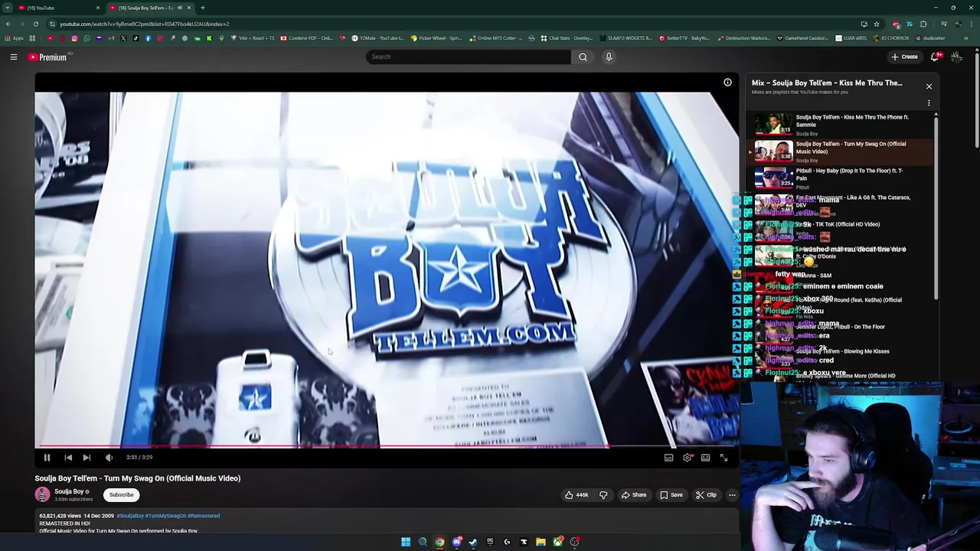Image resolution: width=980 pixels, height=551 pixels.
Task: Go back in the browser
Action: coord(8,24)
